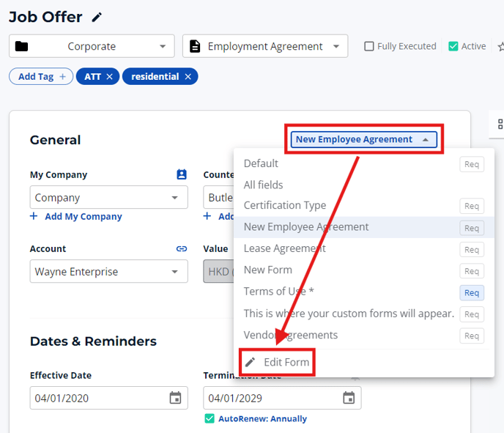Toggle the Fully Executed checkbox
The width and height of the screenshot is (504, 433).
(x=369, y=46)
